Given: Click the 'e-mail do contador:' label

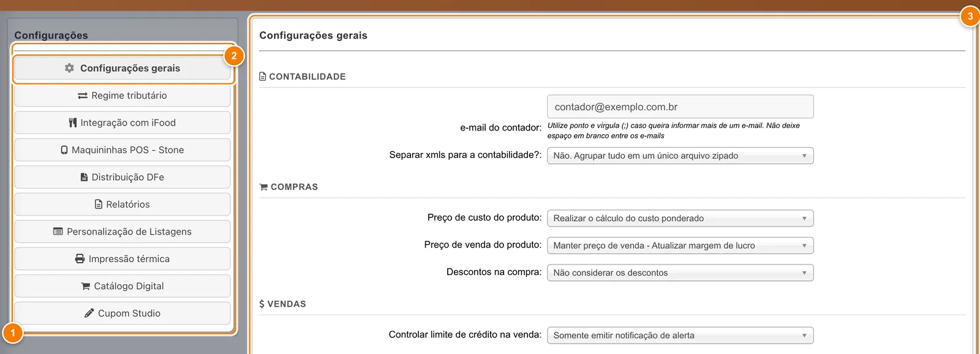Looking at the screenshot, I should [x=501, y=127].
